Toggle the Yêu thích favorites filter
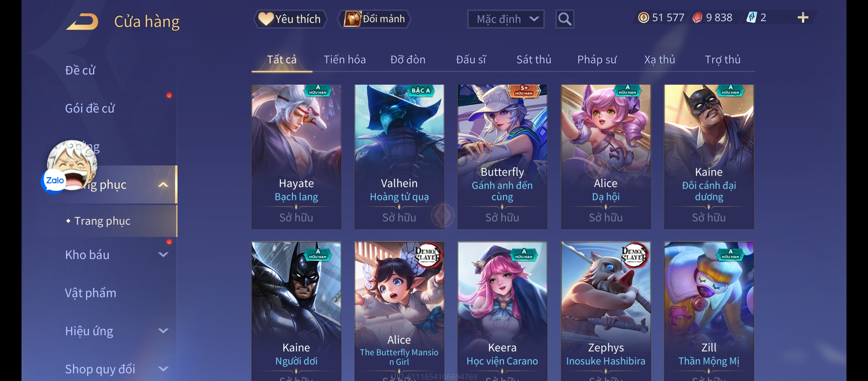868x381 pixels. tap(290, 19)
